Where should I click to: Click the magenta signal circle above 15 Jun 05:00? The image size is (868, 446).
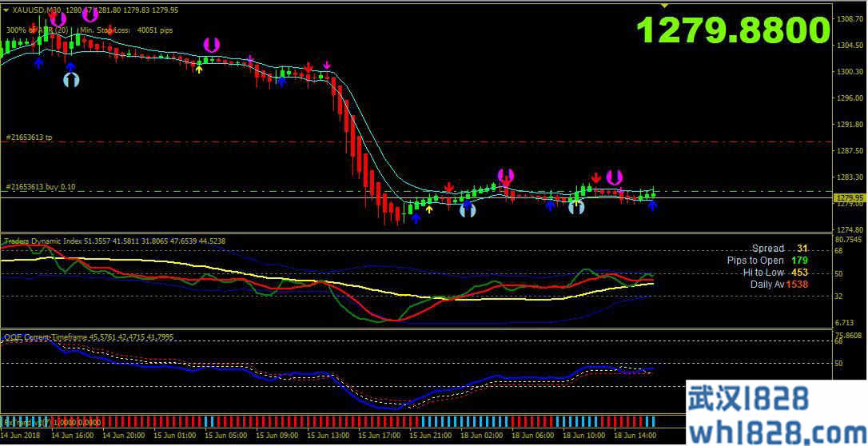pos(211,45)
